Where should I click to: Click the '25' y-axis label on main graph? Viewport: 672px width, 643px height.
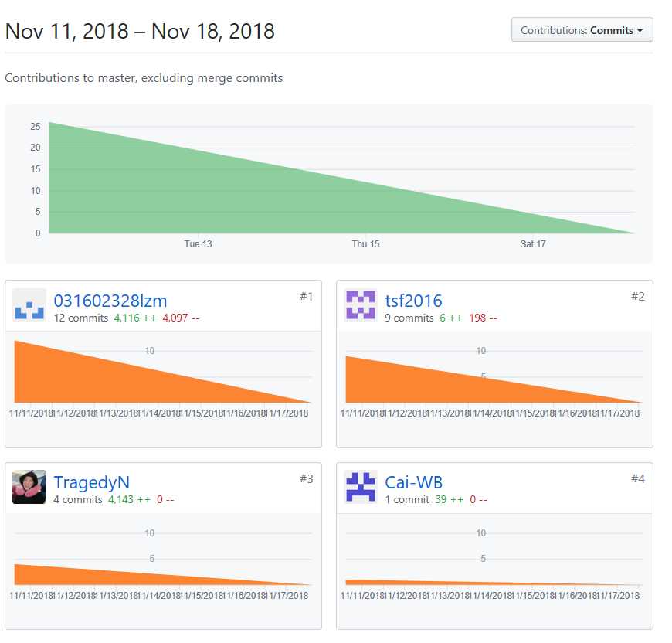(35, 127)
